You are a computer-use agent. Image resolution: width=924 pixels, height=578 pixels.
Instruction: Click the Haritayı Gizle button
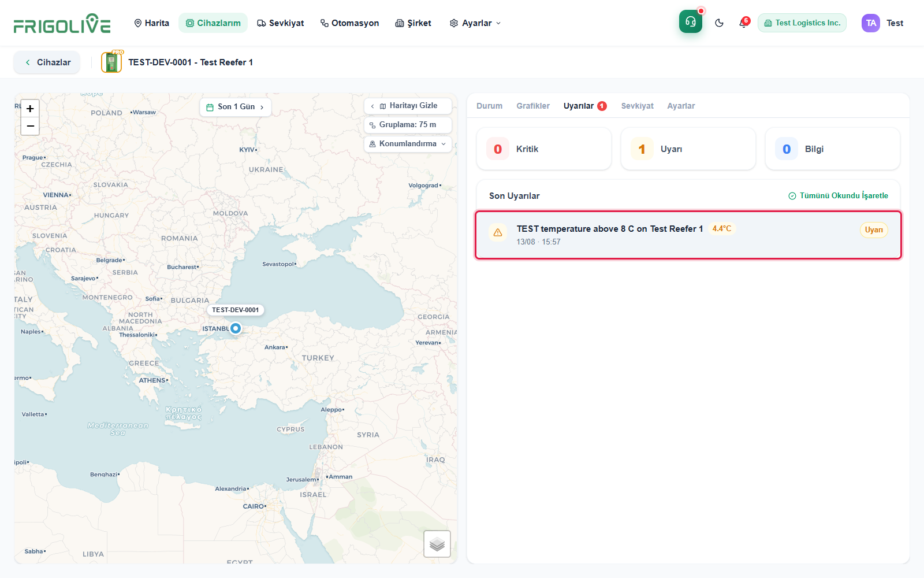408,106
